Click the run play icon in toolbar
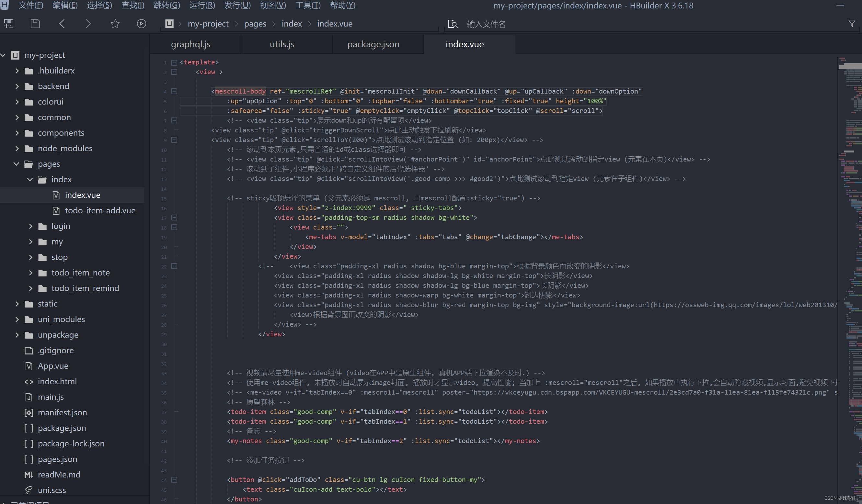Screen dimensions: 862x504 141,24
